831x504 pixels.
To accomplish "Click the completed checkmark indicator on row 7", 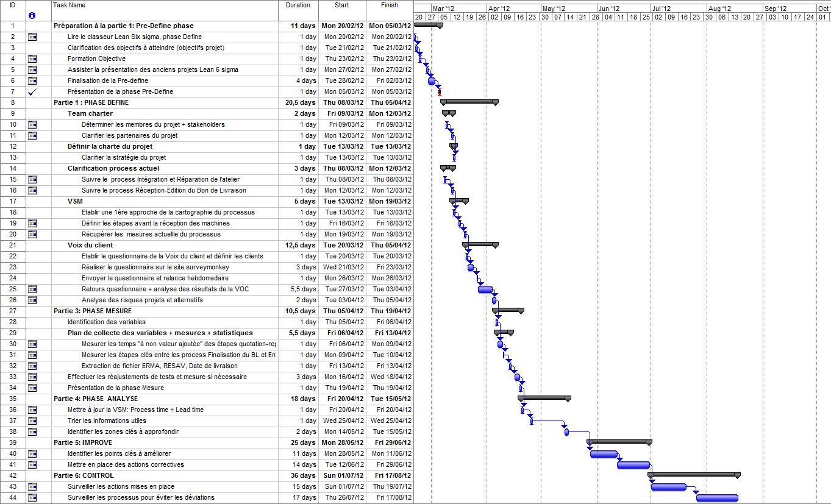I will click(32, 92).
